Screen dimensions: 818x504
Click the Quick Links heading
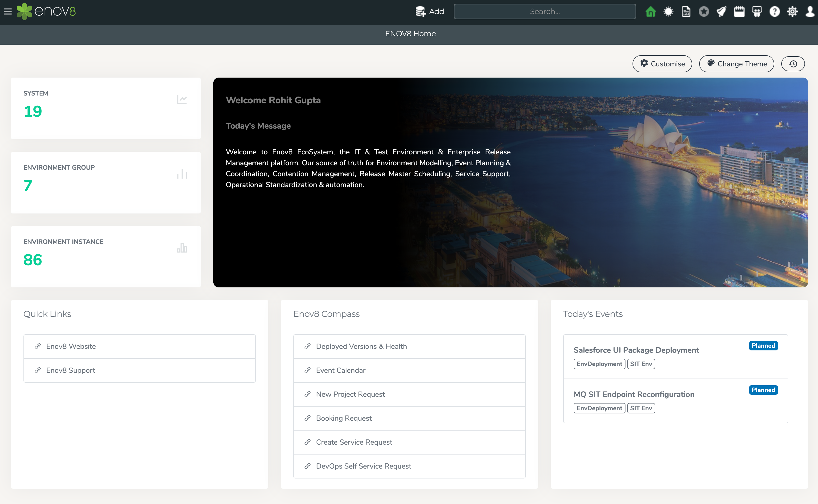pyautogui.click(x=47, y=314)
